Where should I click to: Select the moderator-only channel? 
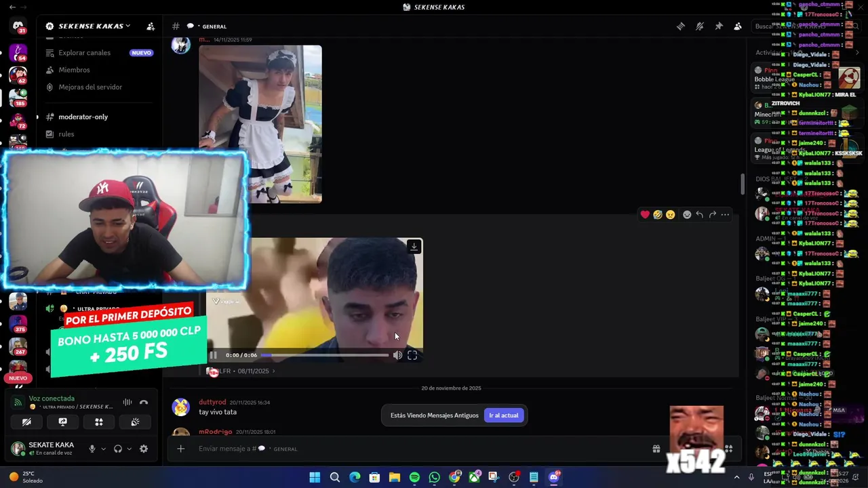tap(83, 117)
